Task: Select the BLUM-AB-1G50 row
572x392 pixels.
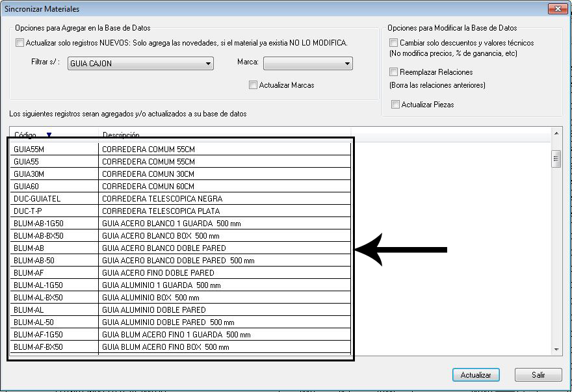Action: click(x=181, y=224)
